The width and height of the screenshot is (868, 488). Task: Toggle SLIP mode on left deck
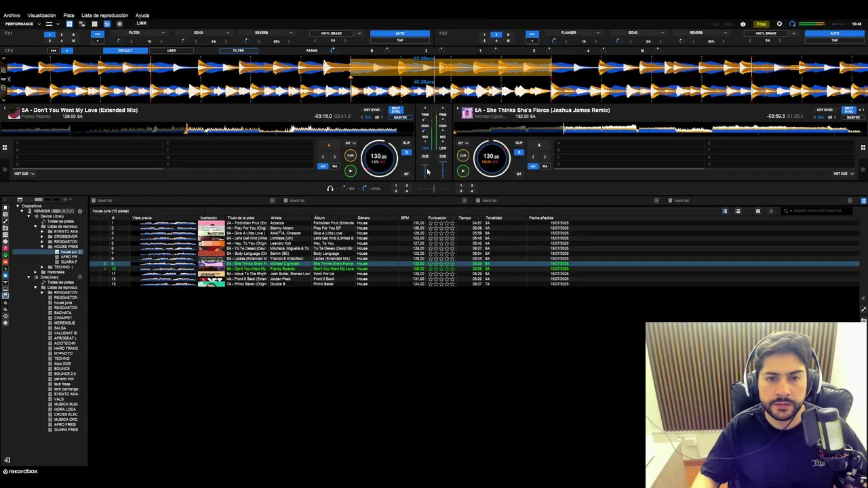coord(406,143)
